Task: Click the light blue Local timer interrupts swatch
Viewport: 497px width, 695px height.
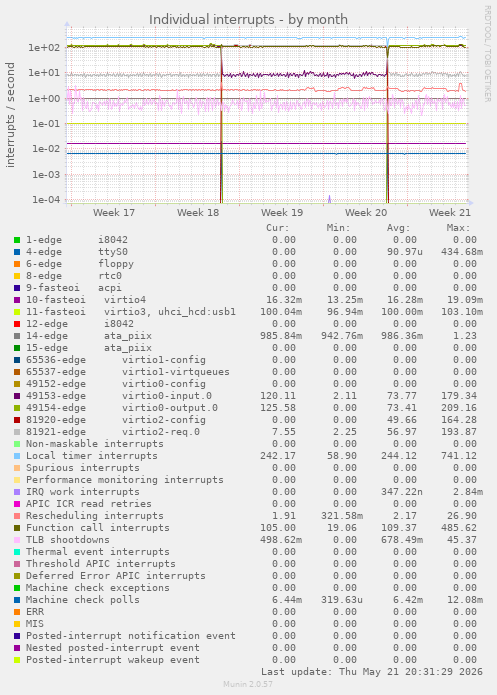Action: pos(17,456)
